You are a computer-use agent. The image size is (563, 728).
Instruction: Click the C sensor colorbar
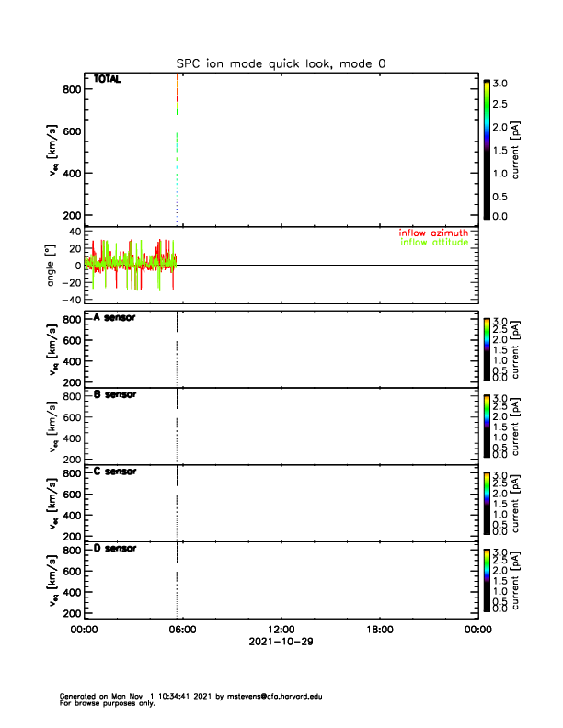tap(487, 502)
